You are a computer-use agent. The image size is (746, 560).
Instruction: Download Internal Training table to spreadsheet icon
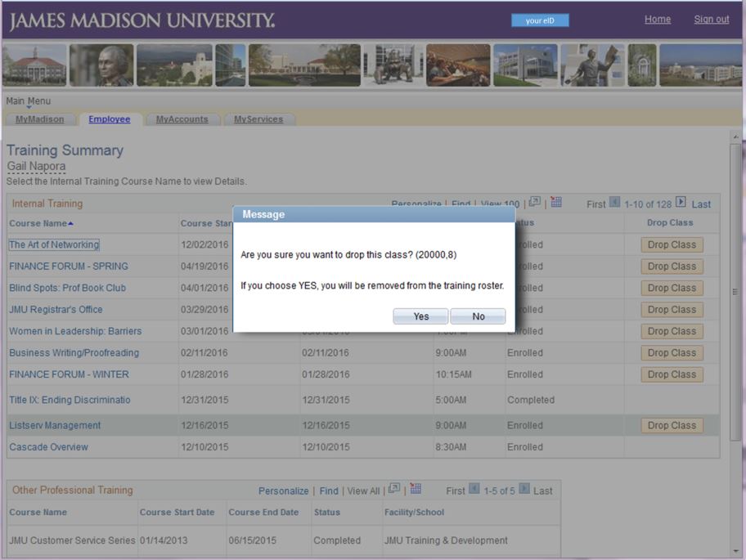point(556,202)
